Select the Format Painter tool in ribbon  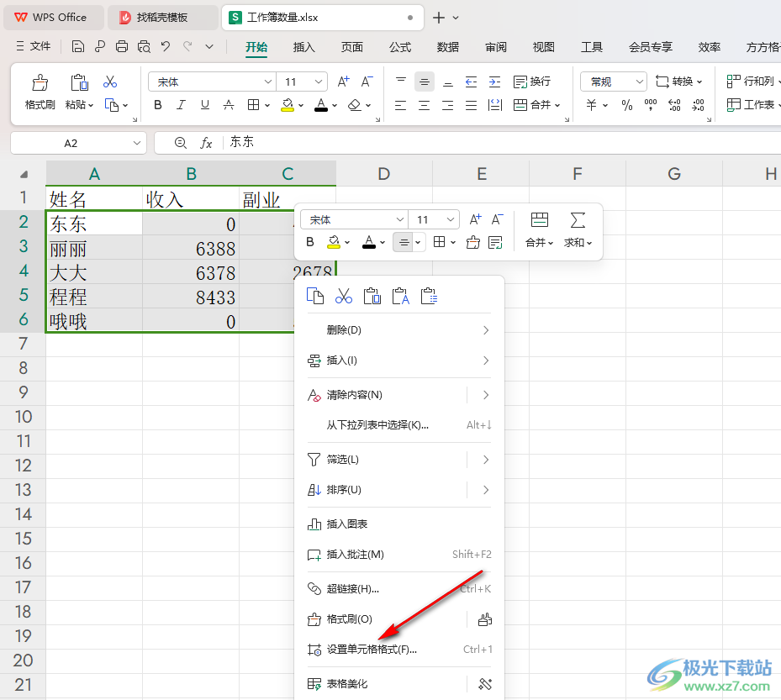click(x=40, y=92)
